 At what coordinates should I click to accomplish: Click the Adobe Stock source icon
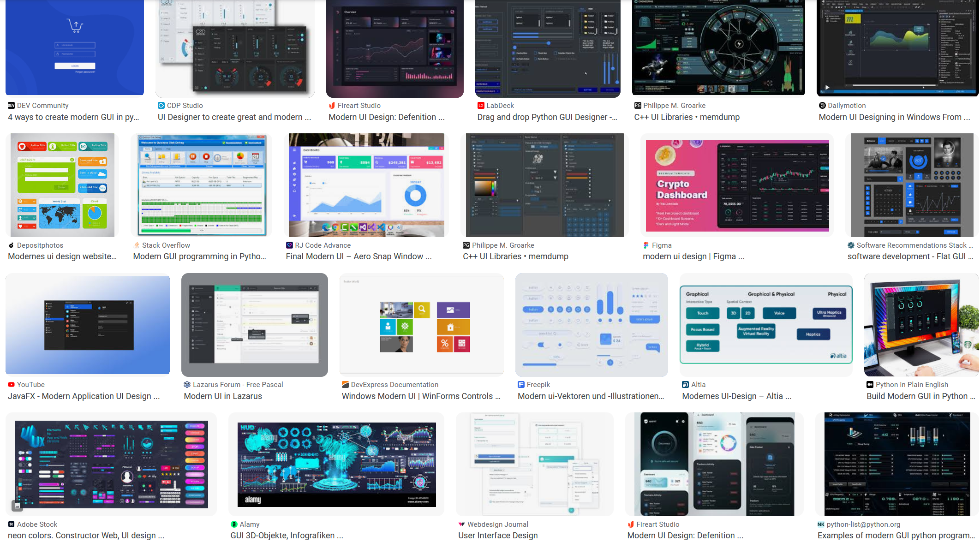coord(11,524)
